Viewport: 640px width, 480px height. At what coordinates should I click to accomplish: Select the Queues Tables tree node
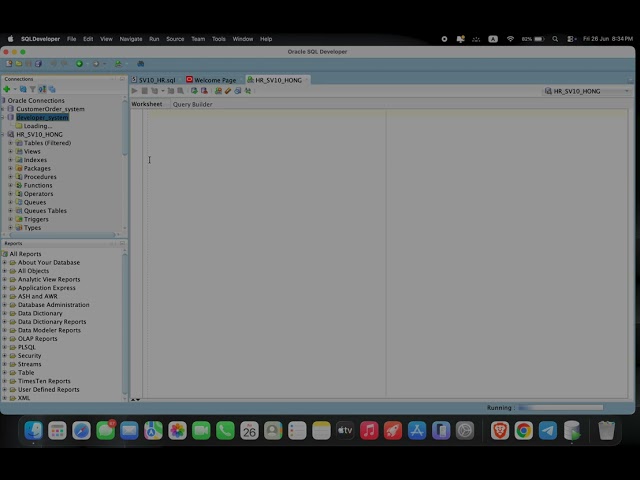(x=45, y=211)
